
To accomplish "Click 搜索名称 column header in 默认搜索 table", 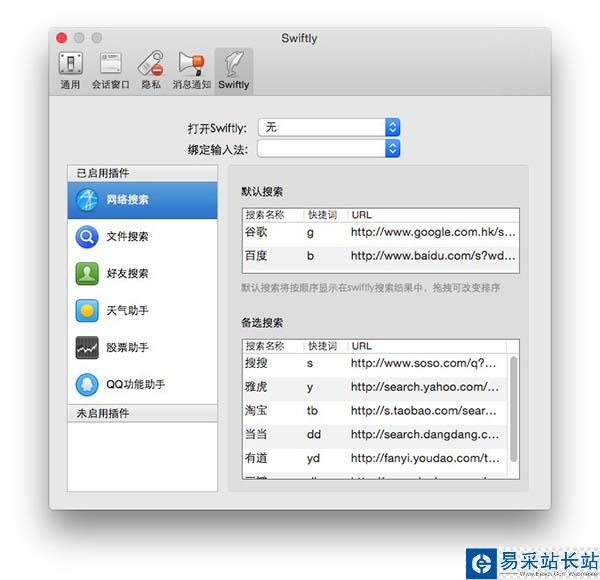I will 265,215.
